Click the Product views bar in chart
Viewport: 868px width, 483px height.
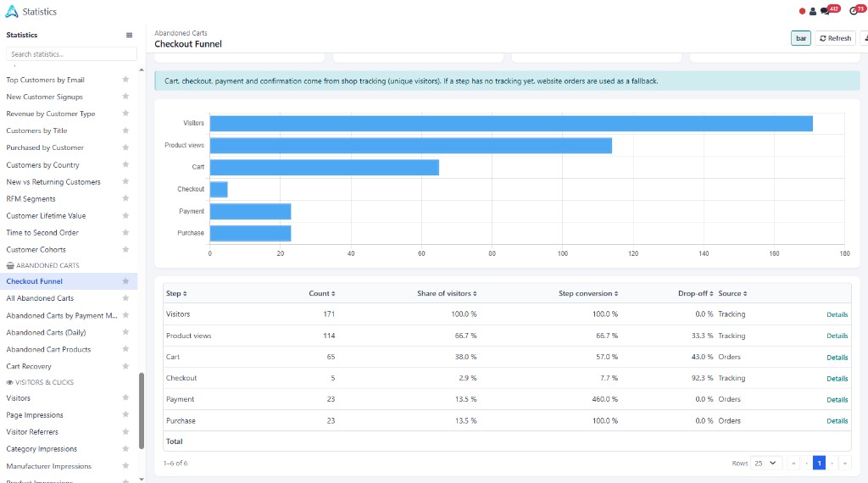click(411, 146)
